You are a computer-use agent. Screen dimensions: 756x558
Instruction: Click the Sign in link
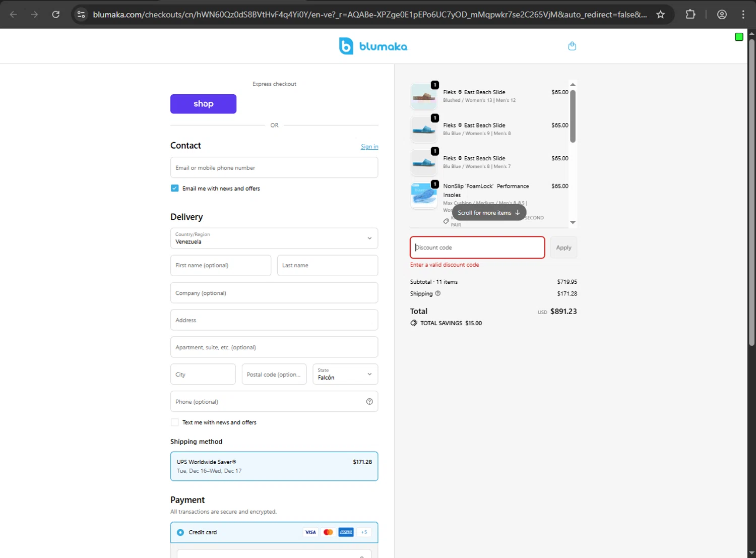[369, 147]
